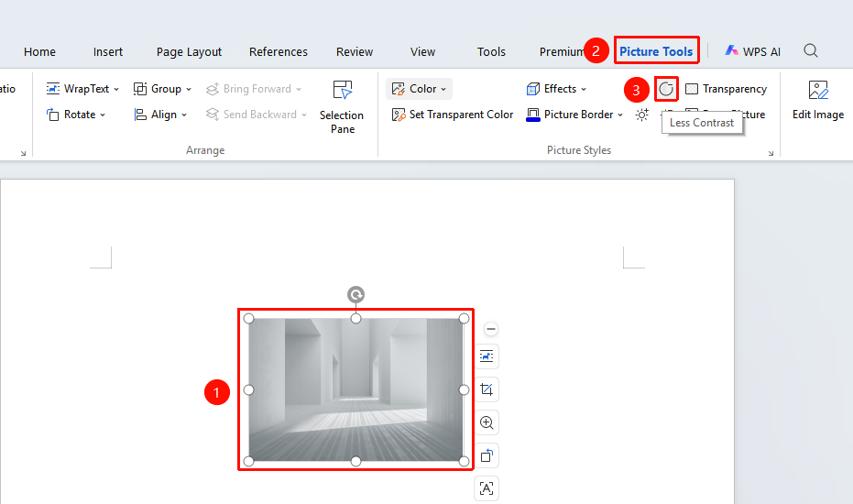Open the Rotate dropdown
The width and height of the screenshot is (853, 504).
[76, 115]
